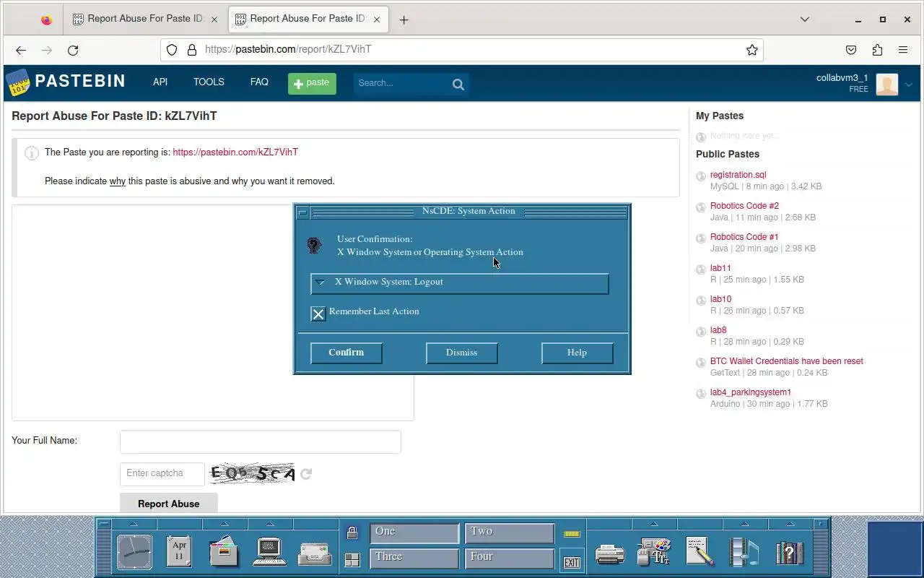This screenshot has height=578, width=924.
Task: Open the user account dropdown chevron on Pastebin
Action: tap(909, 85)
